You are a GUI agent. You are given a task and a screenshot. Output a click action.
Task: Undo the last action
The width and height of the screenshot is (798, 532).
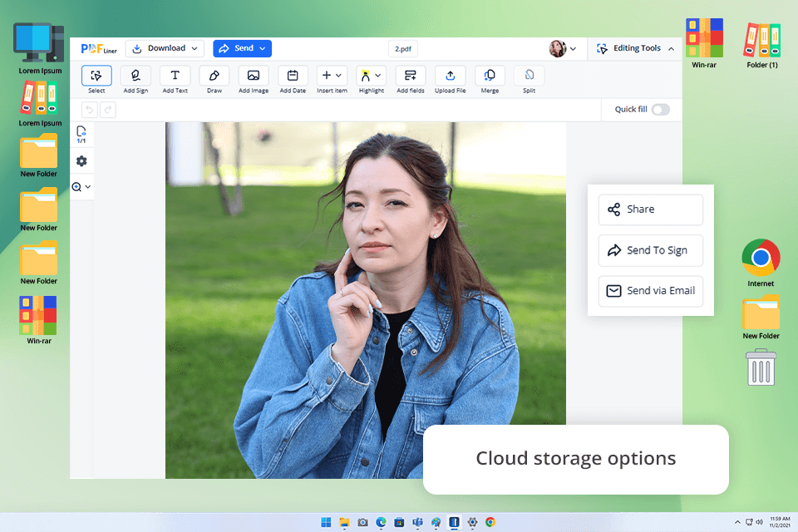[x=90, y=110]
